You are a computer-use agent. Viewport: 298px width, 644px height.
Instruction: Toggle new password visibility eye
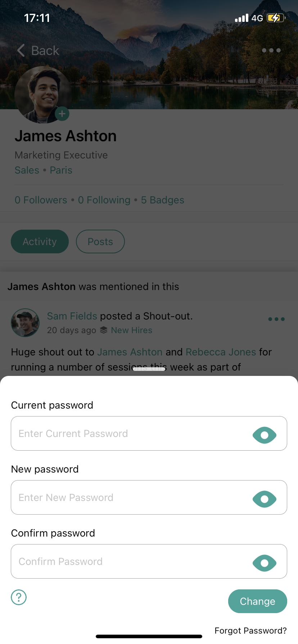(265, 499)
